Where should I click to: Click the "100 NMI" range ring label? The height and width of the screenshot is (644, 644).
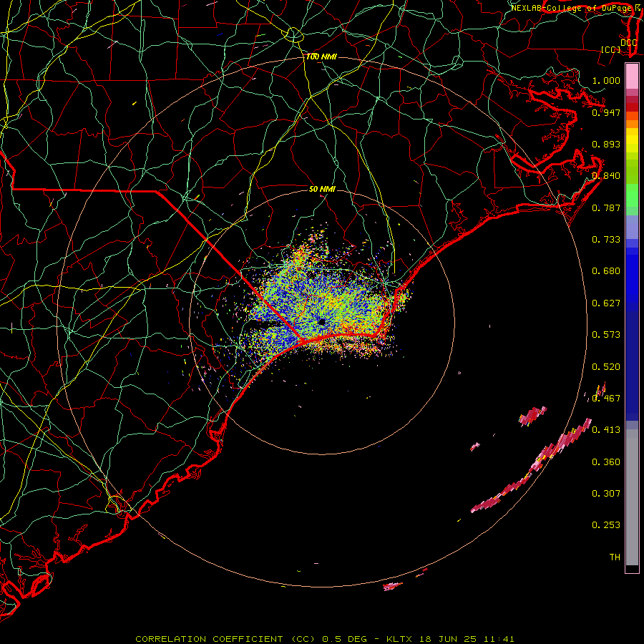pos(321,57)
